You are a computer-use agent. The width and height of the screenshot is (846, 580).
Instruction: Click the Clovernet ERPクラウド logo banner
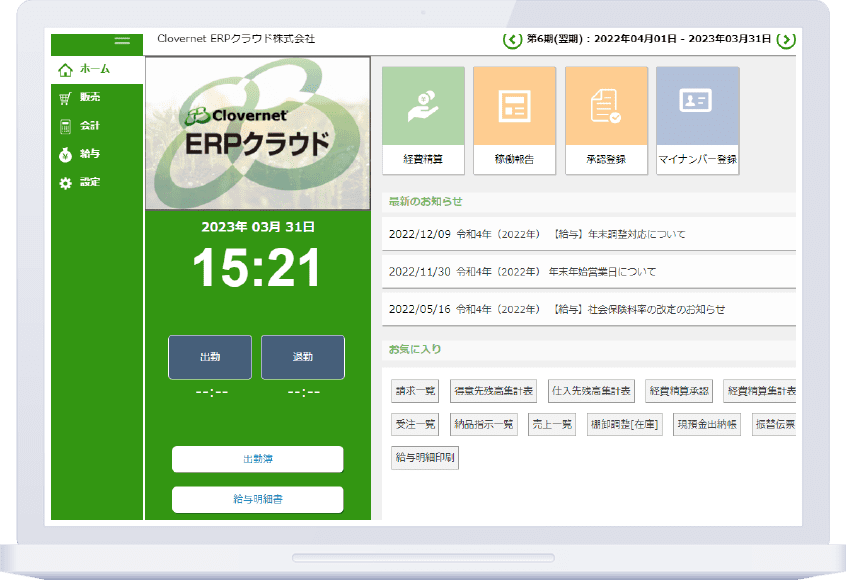click(x=257, y=133)
